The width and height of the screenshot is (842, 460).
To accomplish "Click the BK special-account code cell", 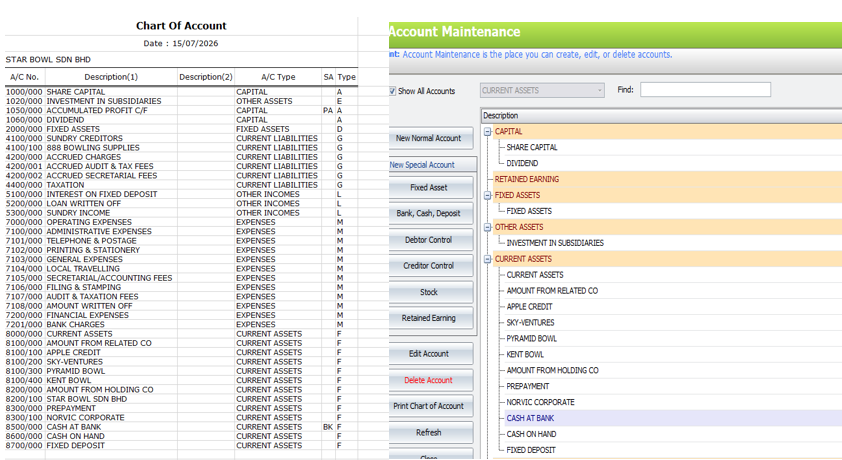I will click(328, 427).
